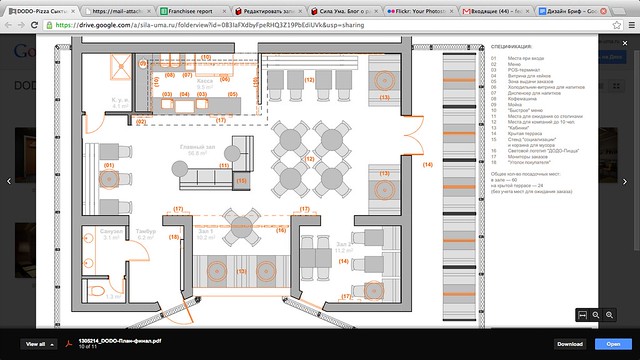
Task: Expand the View all dropdown
Action: 39,344
